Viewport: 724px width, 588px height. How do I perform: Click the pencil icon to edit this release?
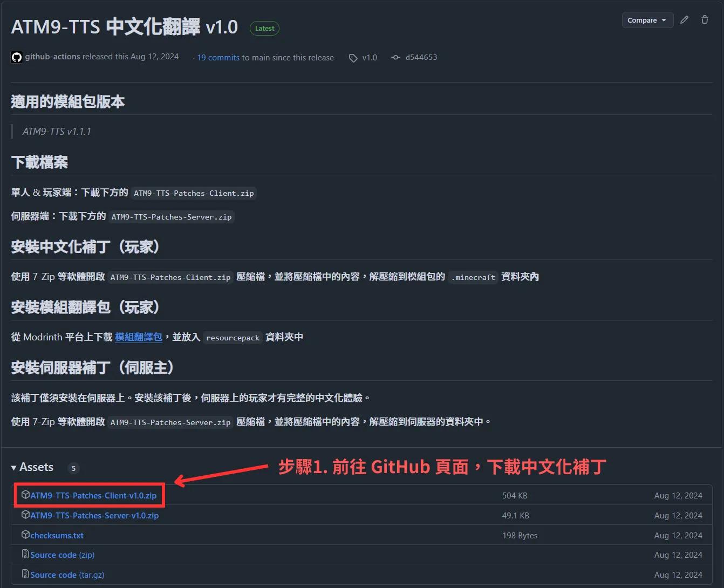pyautogui.click(x=684, y=19)
